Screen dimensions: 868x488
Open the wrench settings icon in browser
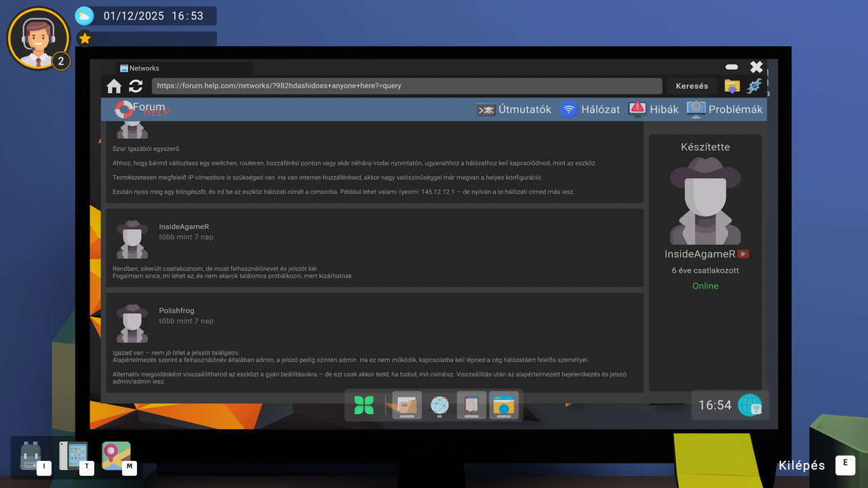(x=754, y=86)
